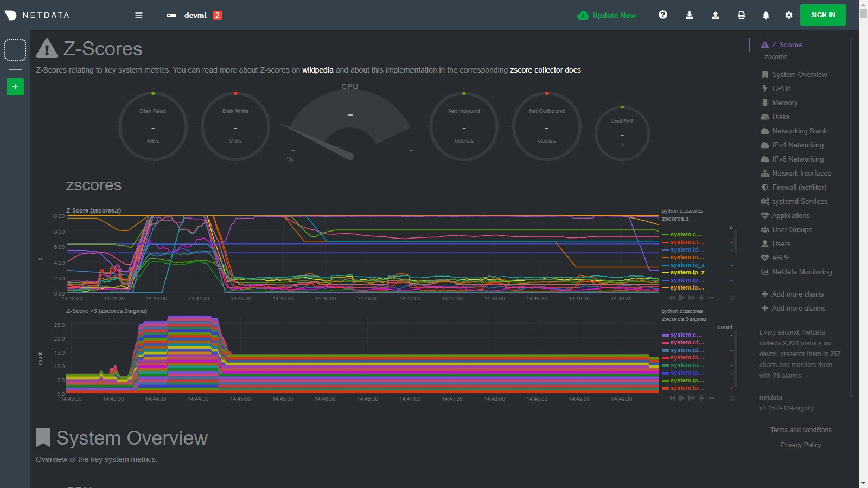Toggle pink system.ct... dimension in 3sigma legend
868x488 pixels.
coord(682,342)
